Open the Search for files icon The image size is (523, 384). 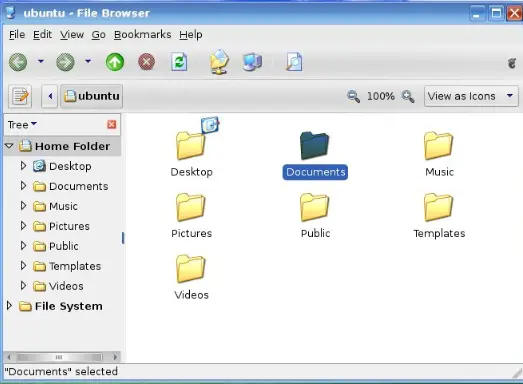[294, 62]
